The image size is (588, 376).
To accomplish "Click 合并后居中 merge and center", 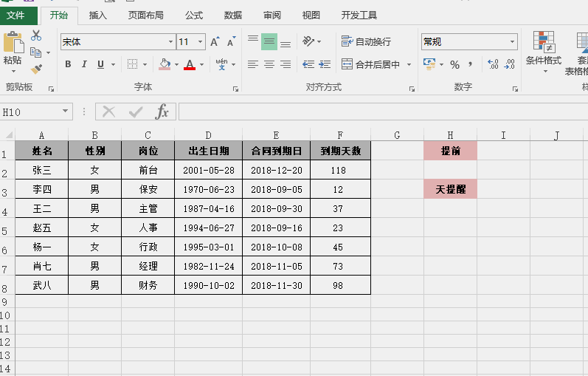I will [370, 64].
